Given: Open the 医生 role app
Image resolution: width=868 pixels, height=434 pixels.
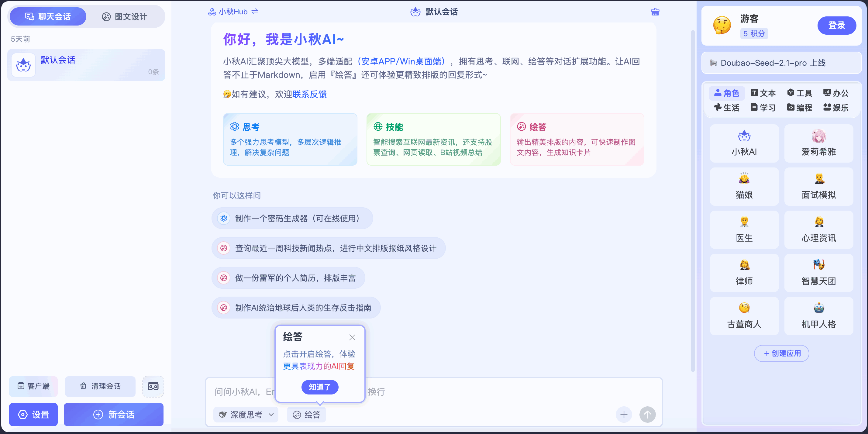Looking at the screenshot, I should [x=744, y=230].
